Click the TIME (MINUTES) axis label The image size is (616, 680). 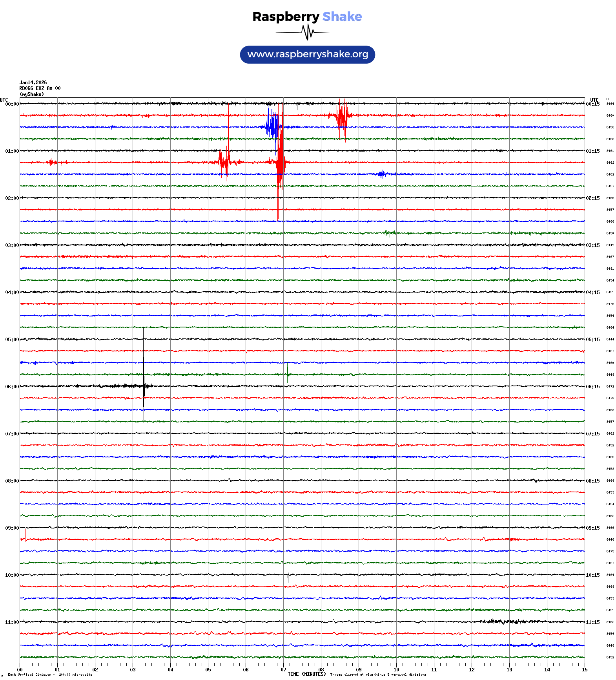306,674
